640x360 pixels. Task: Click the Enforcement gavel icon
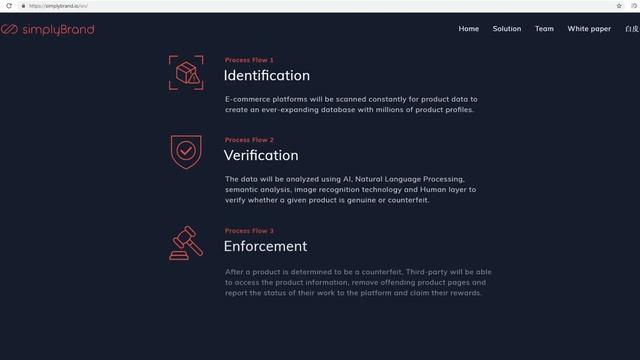click(186, 243)
